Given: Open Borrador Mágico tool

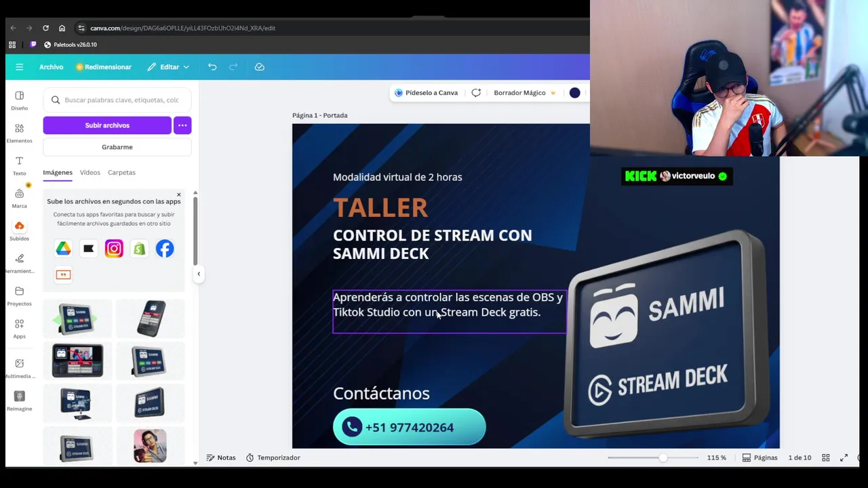Looking at the screenshot, I should pyautogui.click(x=524, y=93).
